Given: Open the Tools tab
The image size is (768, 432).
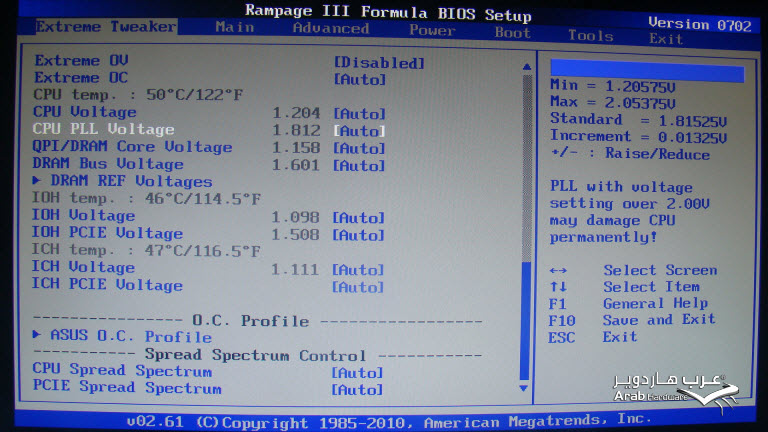Looking at the screenshot, I should [590, 35].
